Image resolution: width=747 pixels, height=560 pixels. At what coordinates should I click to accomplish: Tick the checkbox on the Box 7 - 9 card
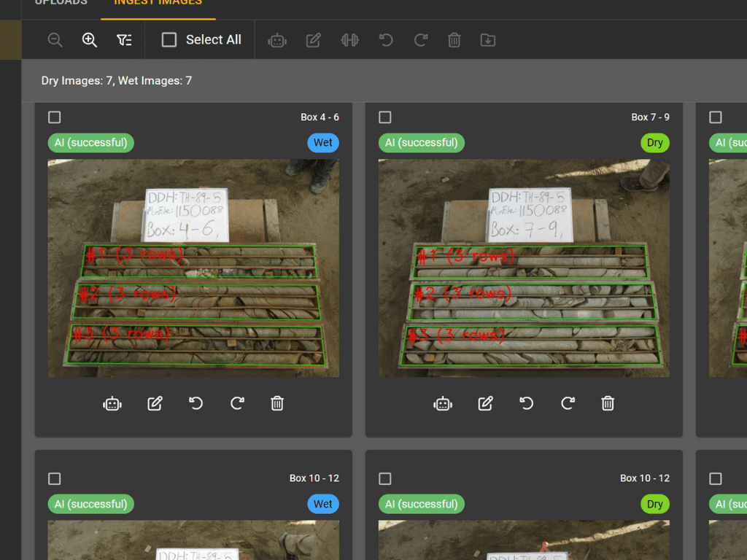[385, 117]
